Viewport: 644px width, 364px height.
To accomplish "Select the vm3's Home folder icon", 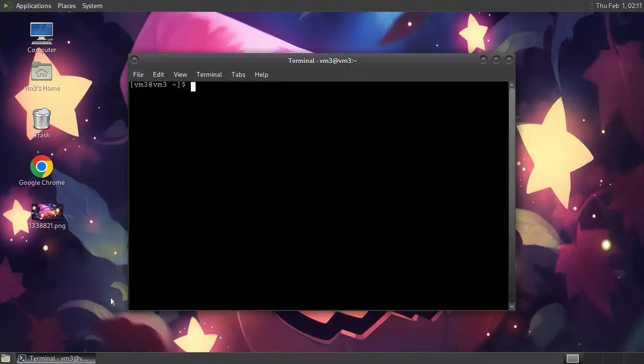I will click(x=42, y=76).
